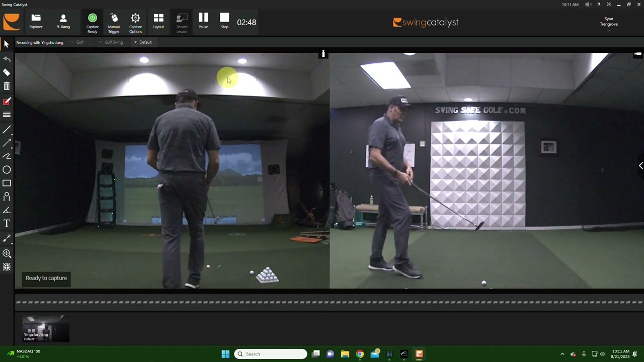Select the rectangle drawing tool
644x362 pixels.
(x=7, y=184)
